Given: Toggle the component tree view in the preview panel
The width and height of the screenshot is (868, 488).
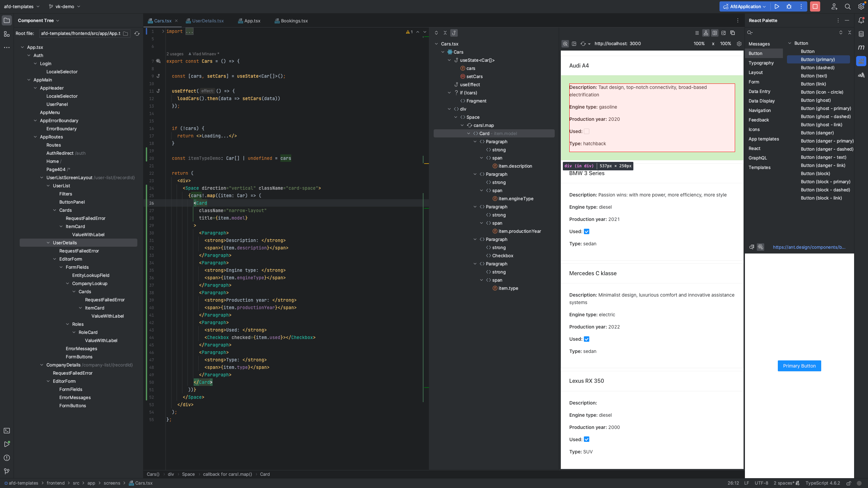Looking at the screenshot, I should point(574,44).
